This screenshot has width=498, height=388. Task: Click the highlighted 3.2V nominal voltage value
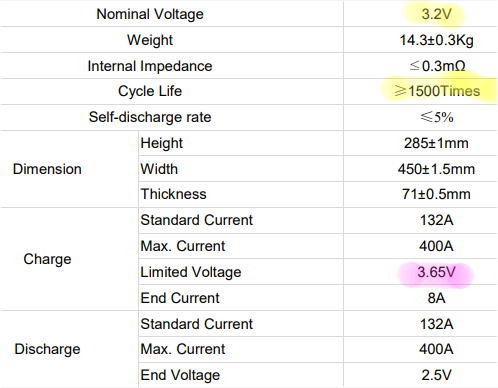(x=436, y=14)
